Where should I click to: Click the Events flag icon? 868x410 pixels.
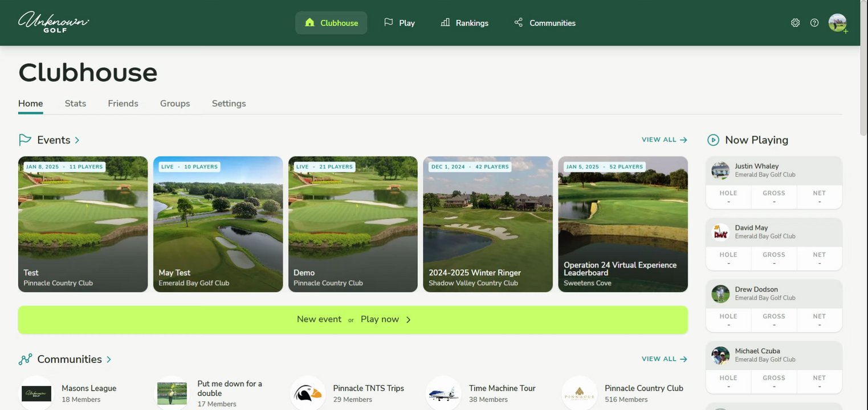click(x=25, y=140)
